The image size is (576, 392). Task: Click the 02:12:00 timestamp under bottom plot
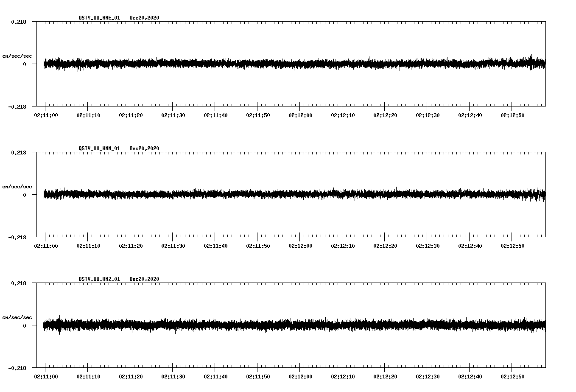pos(301,375)
